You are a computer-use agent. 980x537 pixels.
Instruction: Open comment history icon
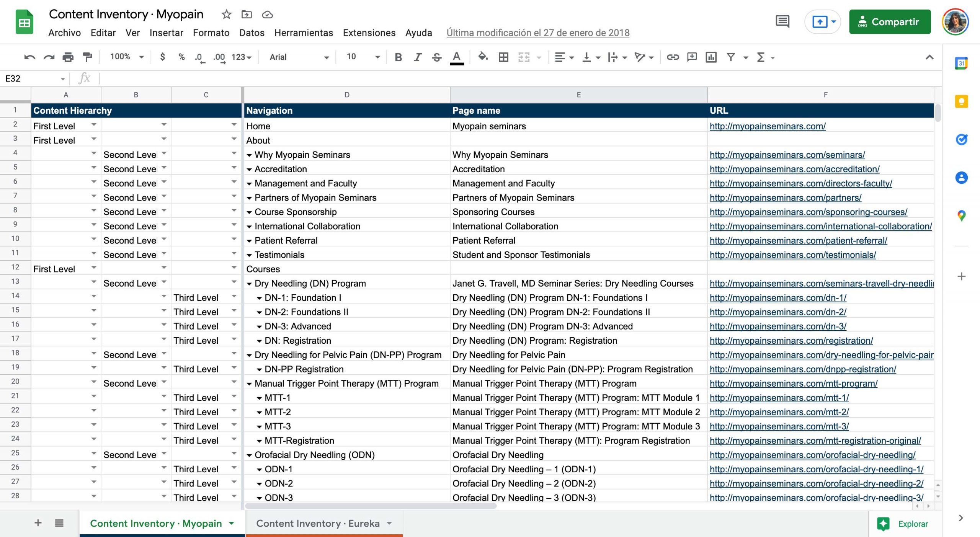click(x=782, y=21)
